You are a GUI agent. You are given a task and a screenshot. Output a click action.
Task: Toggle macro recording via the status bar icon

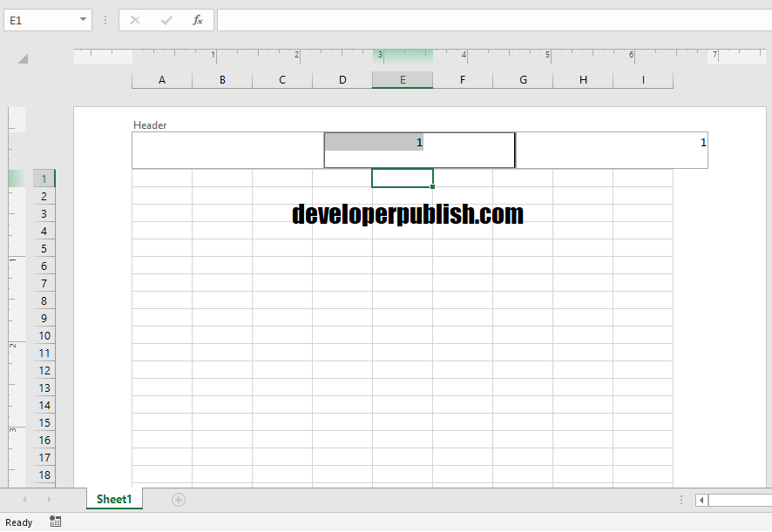(55, 522)
